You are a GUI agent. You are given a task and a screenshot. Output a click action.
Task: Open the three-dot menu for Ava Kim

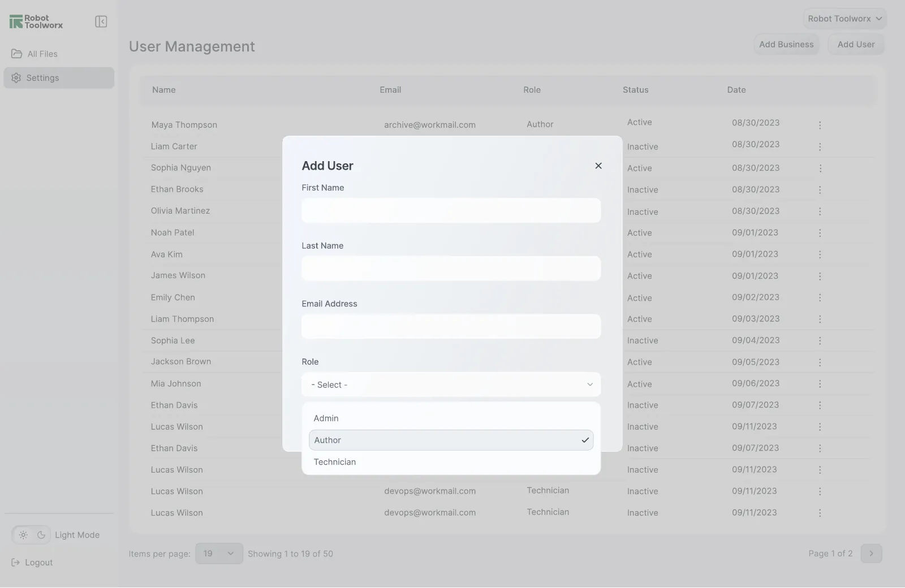[820, 254]
